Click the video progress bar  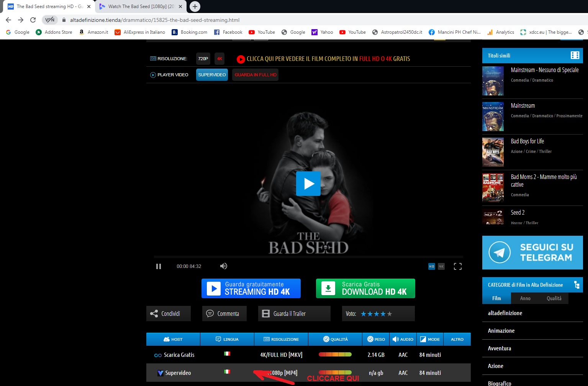click(x=308, y=256)
